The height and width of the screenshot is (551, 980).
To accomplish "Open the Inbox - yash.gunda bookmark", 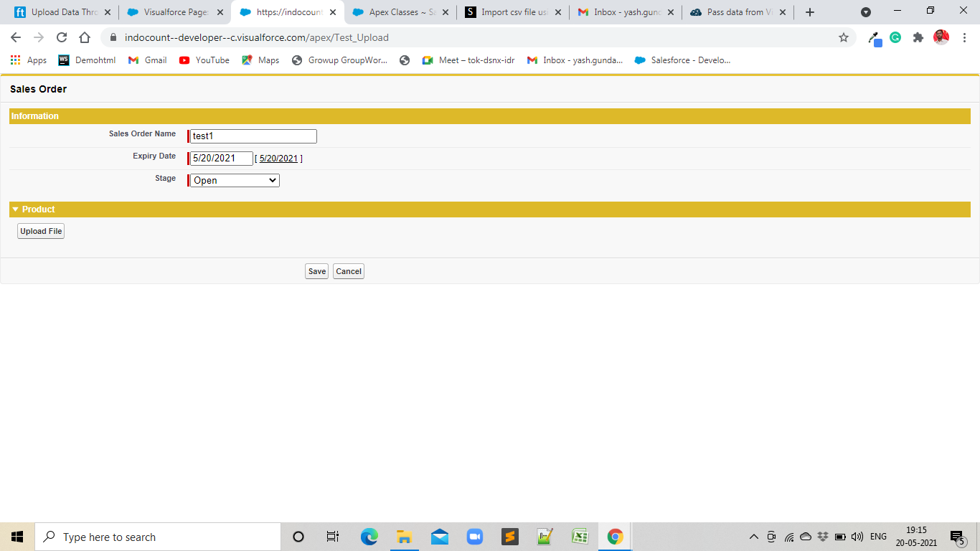I will click(575, 60).
